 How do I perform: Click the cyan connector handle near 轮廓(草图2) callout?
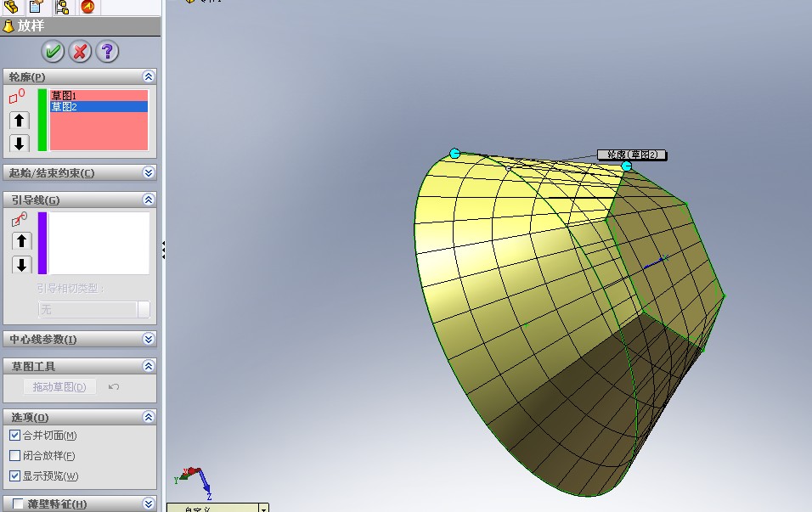(627, 166)
